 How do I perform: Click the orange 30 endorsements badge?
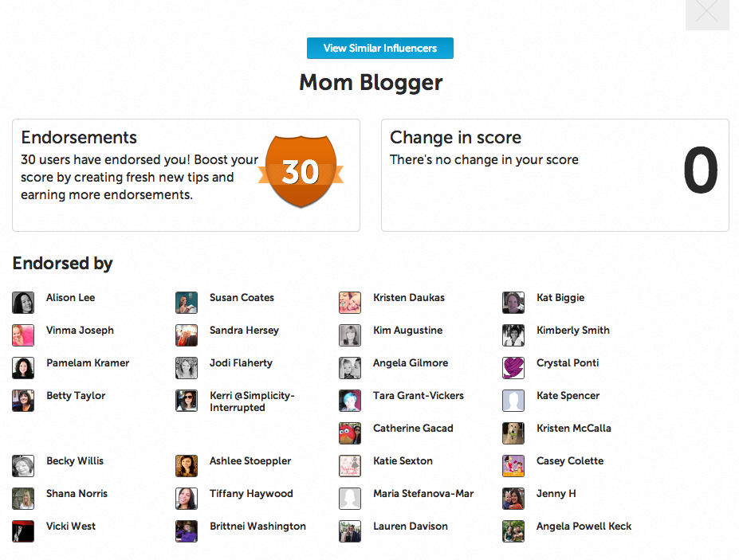(301, 171)
